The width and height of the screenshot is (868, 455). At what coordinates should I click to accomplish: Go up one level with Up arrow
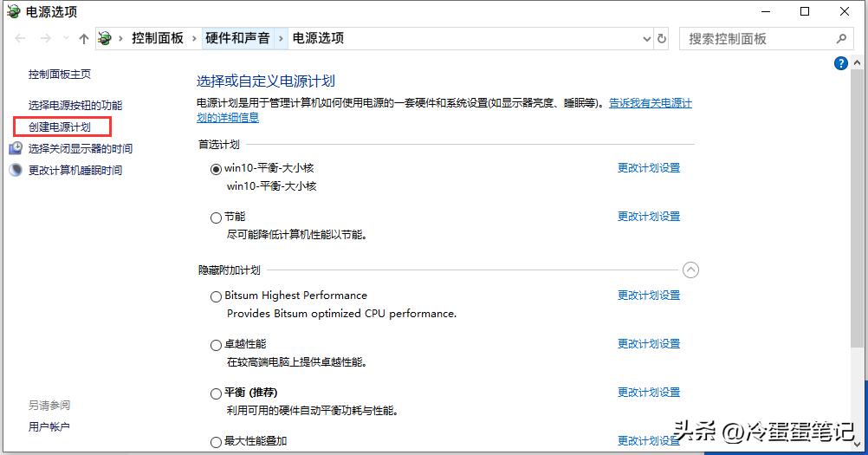(83, 38)
